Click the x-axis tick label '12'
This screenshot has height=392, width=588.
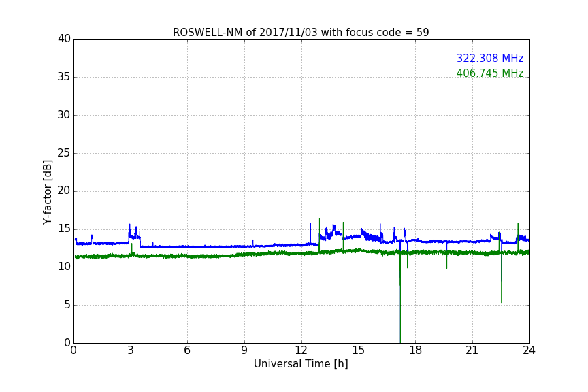pos(301,350)
